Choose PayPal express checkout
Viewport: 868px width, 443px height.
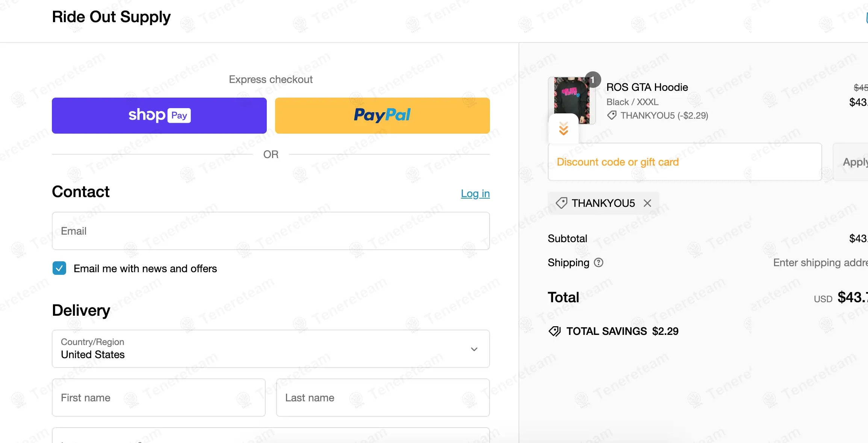pos(382,116)
